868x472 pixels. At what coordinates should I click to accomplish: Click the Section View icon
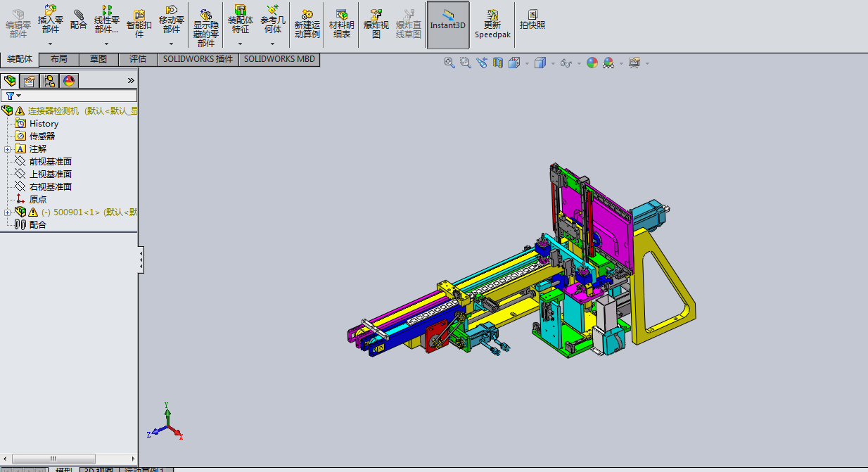pyautogui.click(x=498, y=63)
